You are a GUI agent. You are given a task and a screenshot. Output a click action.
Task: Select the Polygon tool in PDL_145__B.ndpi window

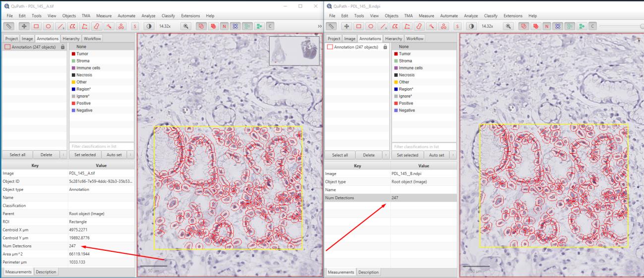tap(395, 25)
